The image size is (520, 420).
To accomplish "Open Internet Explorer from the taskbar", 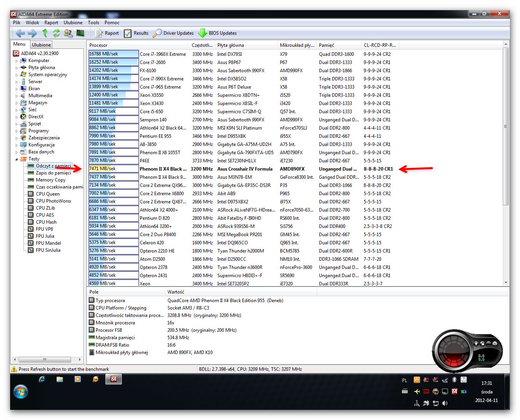I will click(x=42, y=379).
